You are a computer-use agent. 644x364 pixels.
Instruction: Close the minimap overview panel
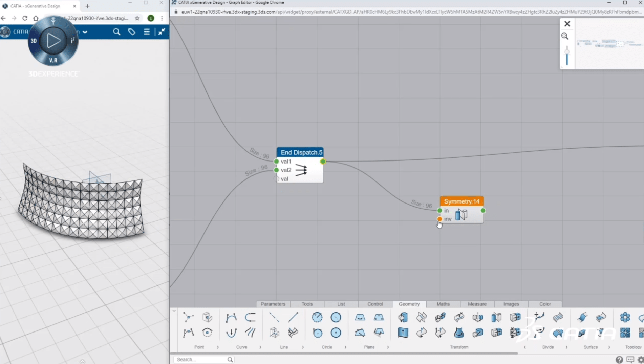pyautogui.click(x=567, y=24)
